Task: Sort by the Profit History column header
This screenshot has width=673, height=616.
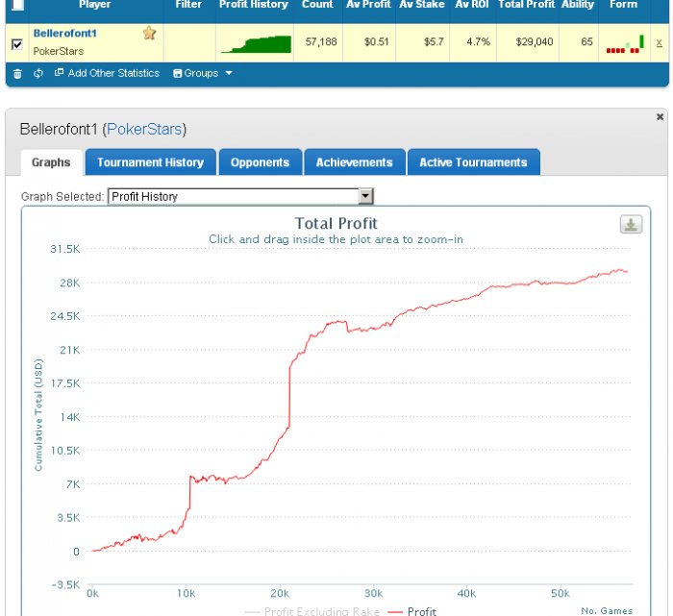Action: pos(254,5)
